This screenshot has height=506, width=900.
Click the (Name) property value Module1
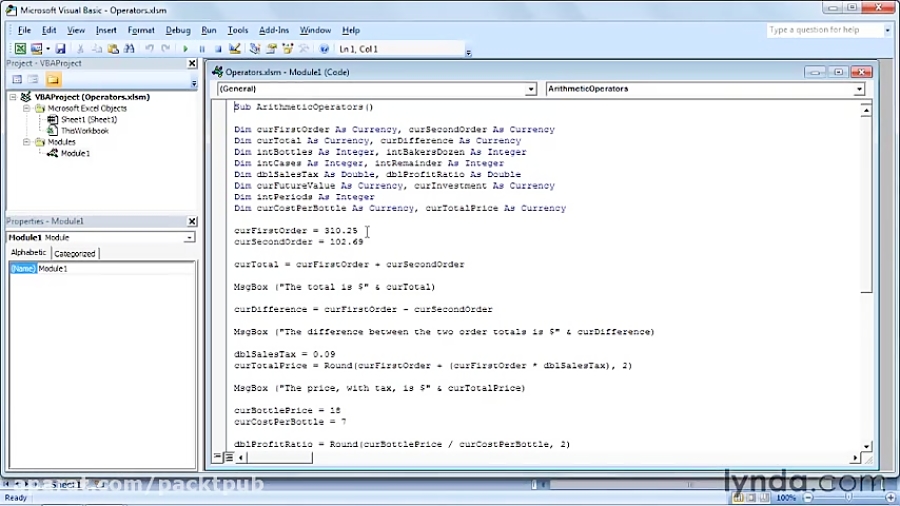tap(116, 268)
